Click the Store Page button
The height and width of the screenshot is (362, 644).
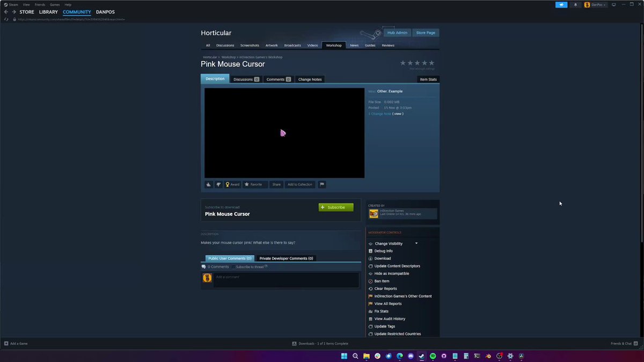[426, 33]
